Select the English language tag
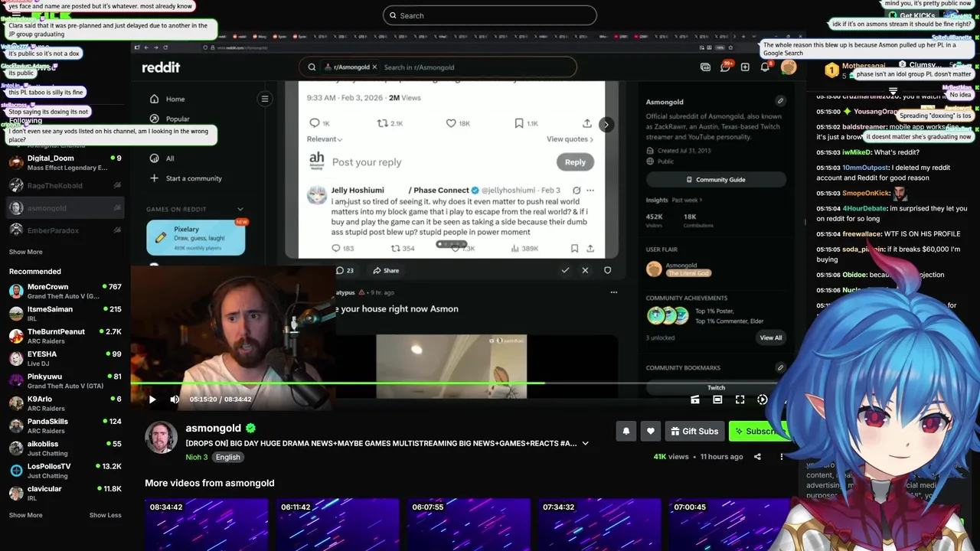 (x=227, y=457)
